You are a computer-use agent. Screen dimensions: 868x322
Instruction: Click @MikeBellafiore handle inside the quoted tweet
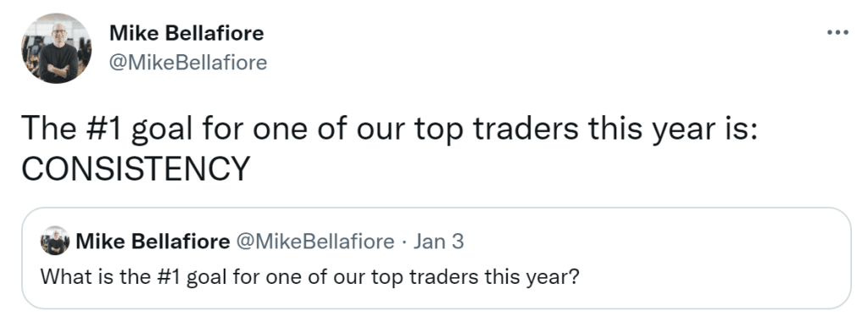pyautogui.click(x=315, y=241)
